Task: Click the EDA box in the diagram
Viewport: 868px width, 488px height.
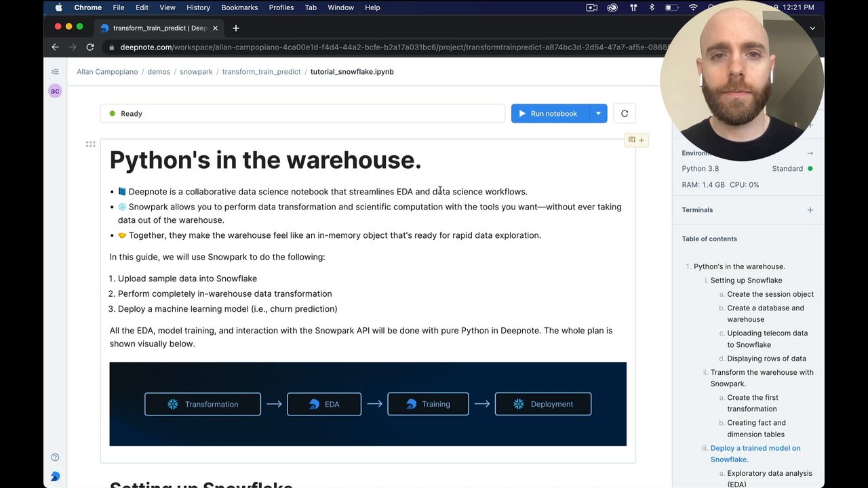Action: point(324,404)
